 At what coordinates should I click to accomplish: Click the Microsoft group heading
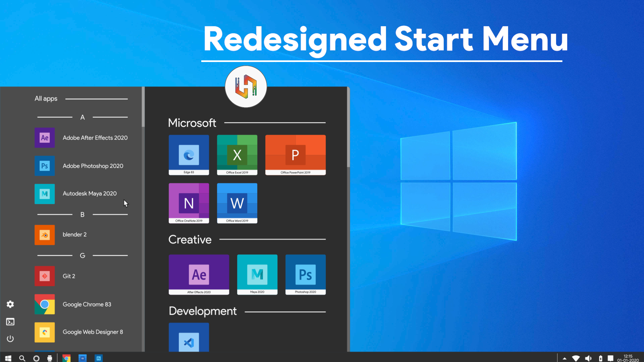pos(192,123)
